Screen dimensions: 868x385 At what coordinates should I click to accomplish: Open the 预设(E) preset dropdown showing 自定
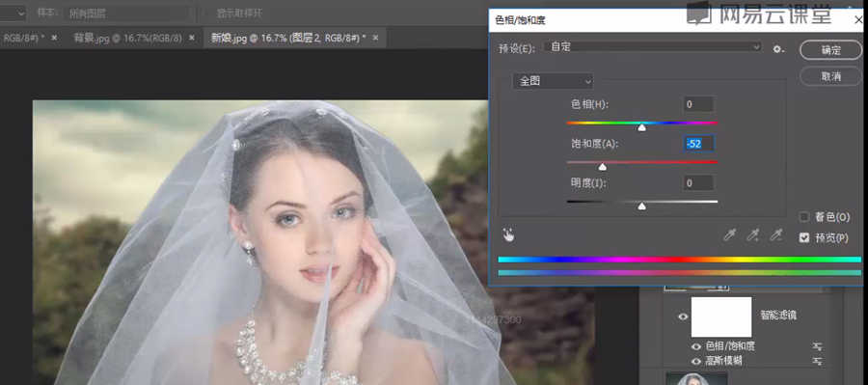(x=653, y=48)
